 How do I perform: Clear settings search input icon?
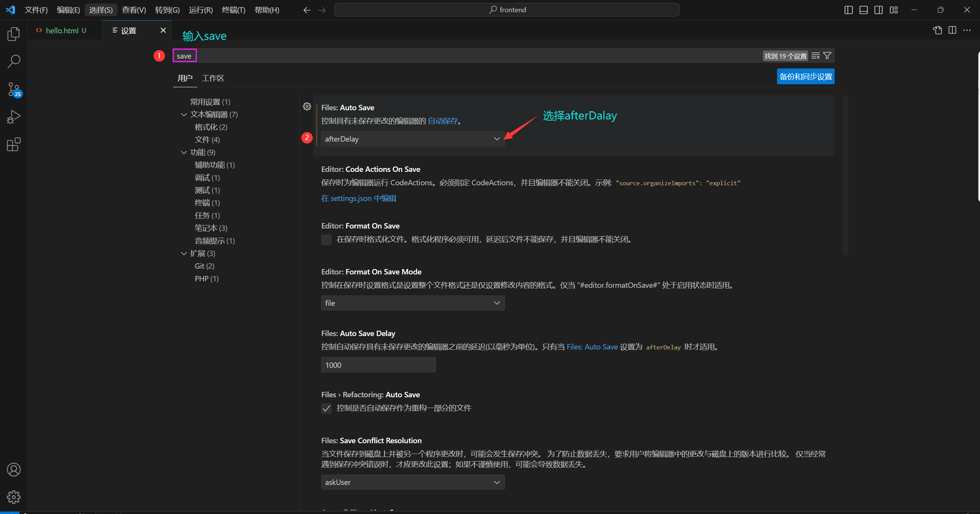(x=816, y=56)
